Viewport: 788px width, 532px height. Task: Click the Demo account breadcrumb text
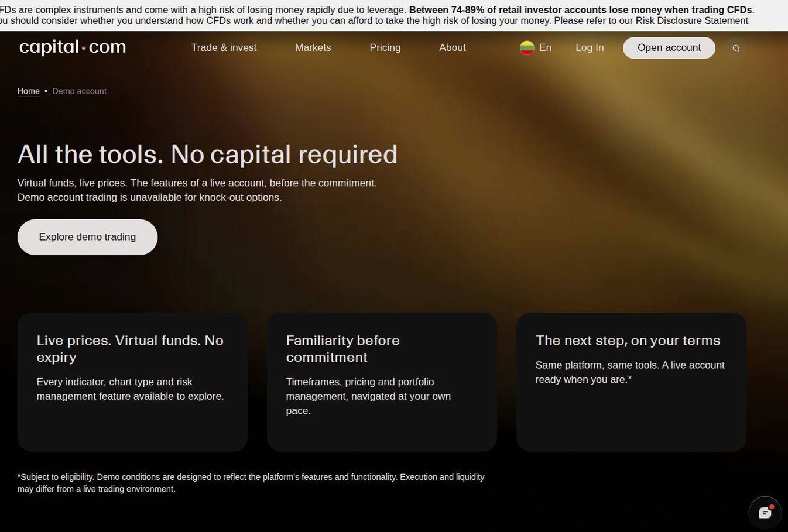click(x=79, y=91)
